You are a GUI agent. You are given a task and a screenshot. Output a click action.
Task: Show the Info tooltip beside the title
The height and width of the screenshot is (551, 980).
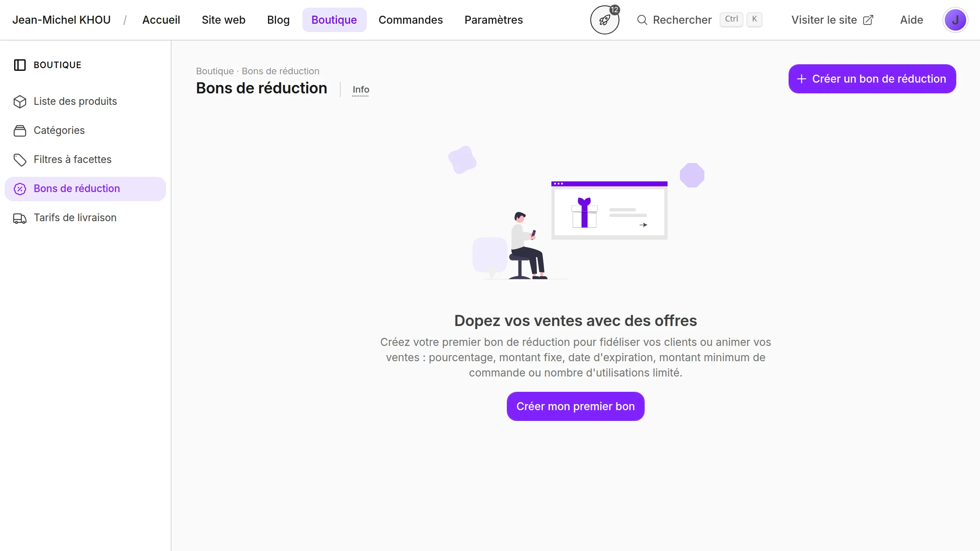(361, 90)
